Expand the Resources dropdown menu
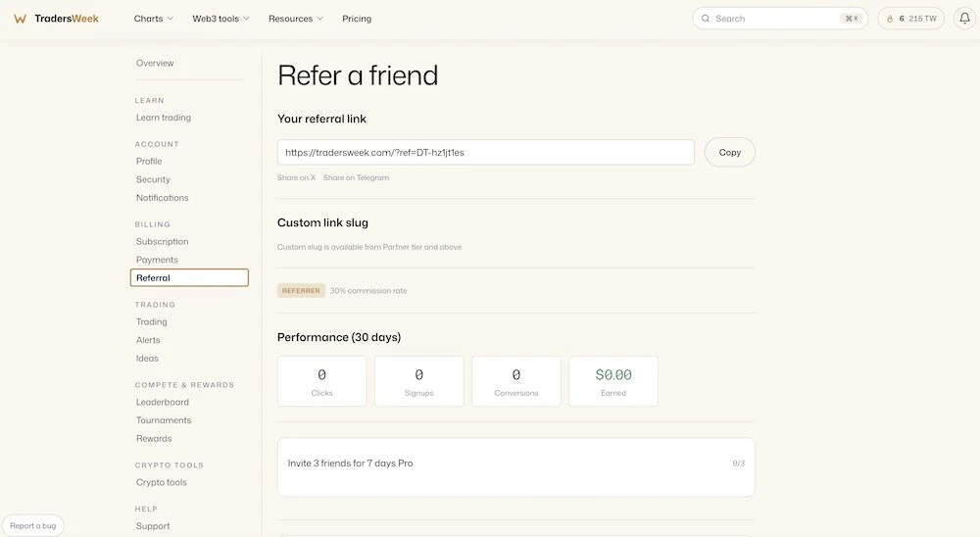Screen dimensions: 980x537 (x=296, y=19)
